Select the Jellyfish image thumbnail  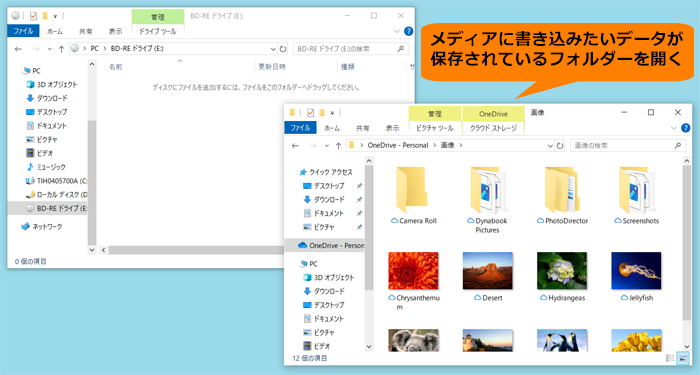pyautogui.click(x=636, y=271)
